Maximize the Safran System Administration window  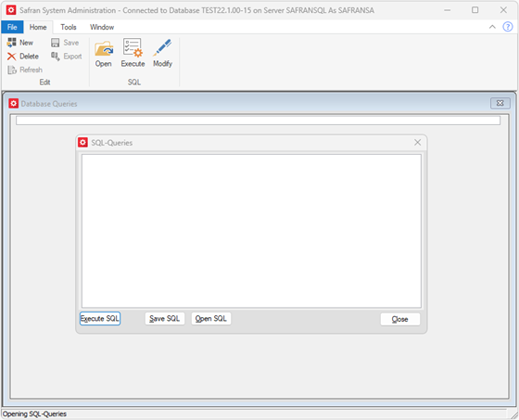coord(475,10)
